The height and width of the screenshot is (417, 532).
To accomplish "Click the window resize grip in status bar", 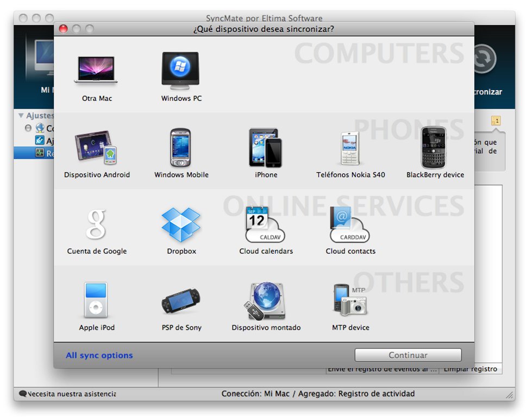I will (509, 395).
